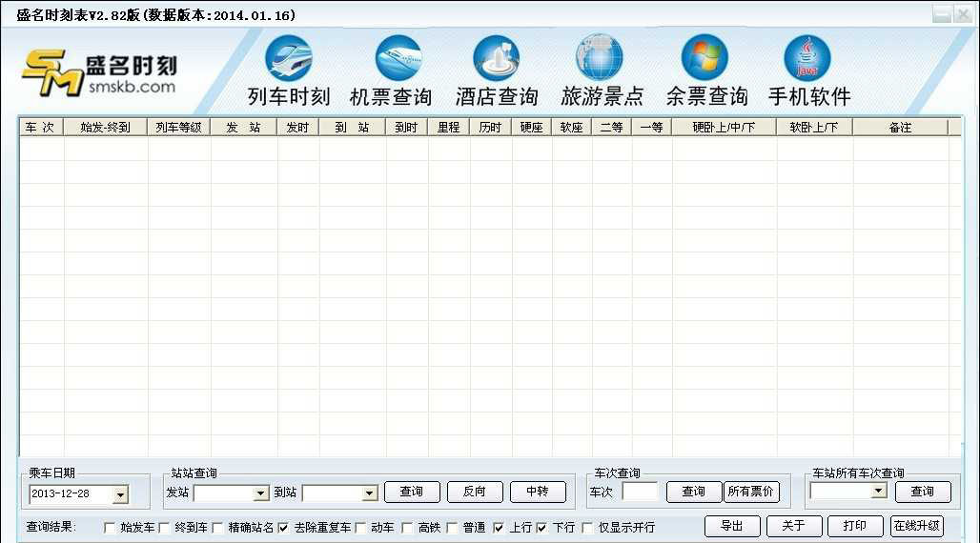The height and width of the screenshot is (543, 980).
Task: Click the 盛名时刻 smskb.com logo
Action: point(100,73)
